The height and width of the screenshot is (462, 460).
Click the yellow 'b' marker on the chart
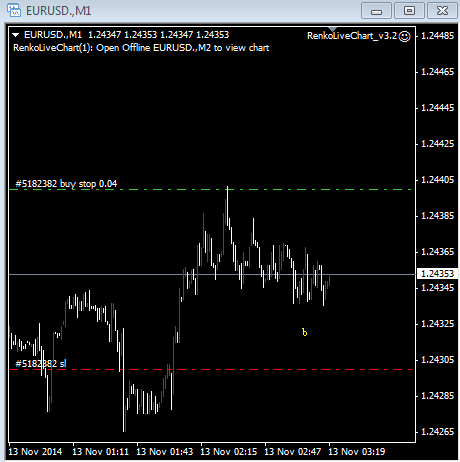point(304,332)
